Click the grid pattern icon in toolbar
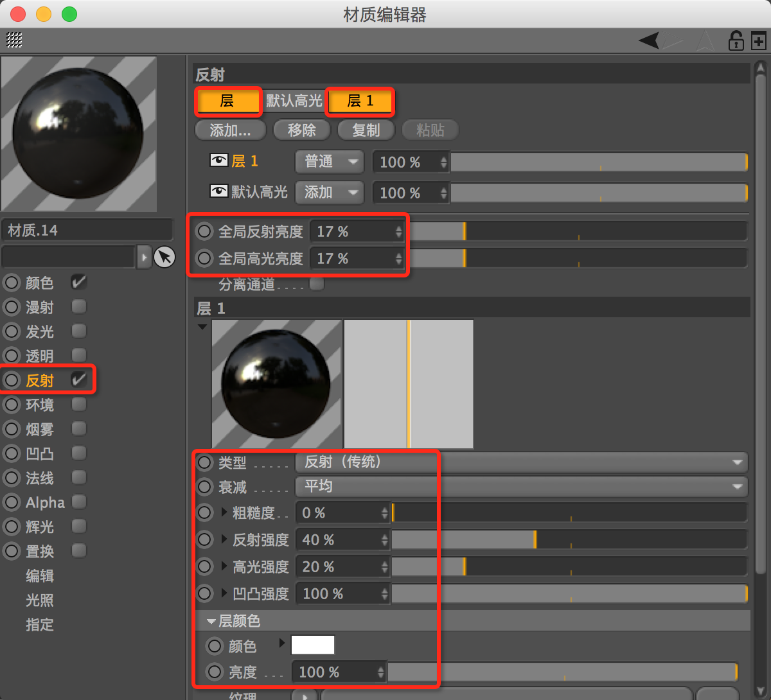The width and height of the screenshot is (771, 700). tap(14, 40)
